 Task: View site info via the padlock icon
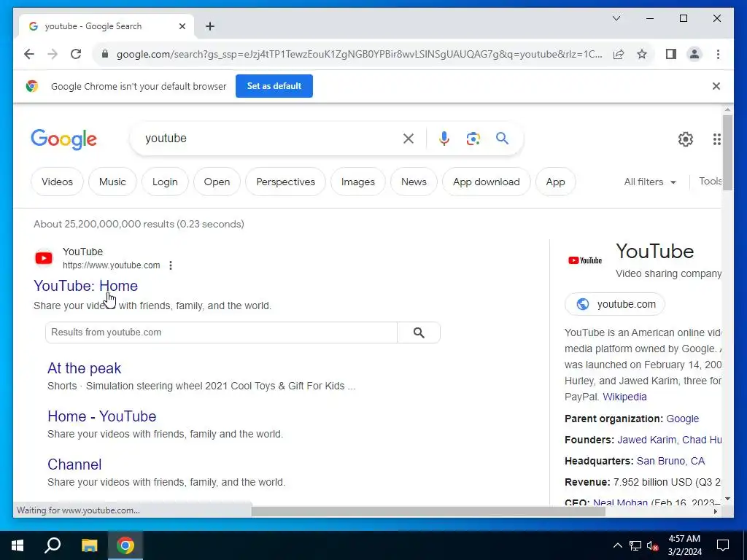point(105,54)
